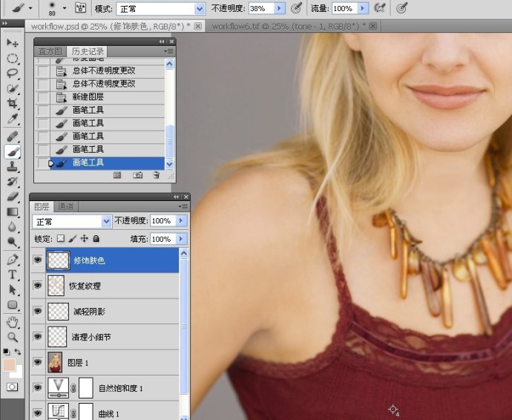Switch to the 图层 tab
The height and width of the screenshot is (420, 512).
42,206
